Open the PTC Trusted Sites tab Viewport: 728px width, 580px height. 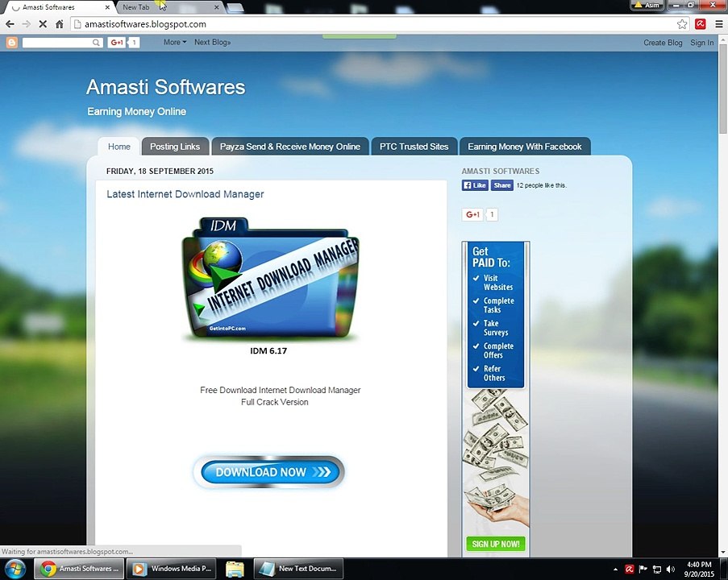414,147
